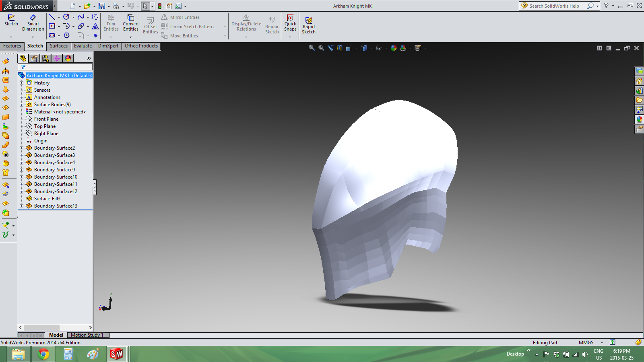Click the Zoom to Area icon
The height and width of the screenshot is (362, 644).
point(321,48)
